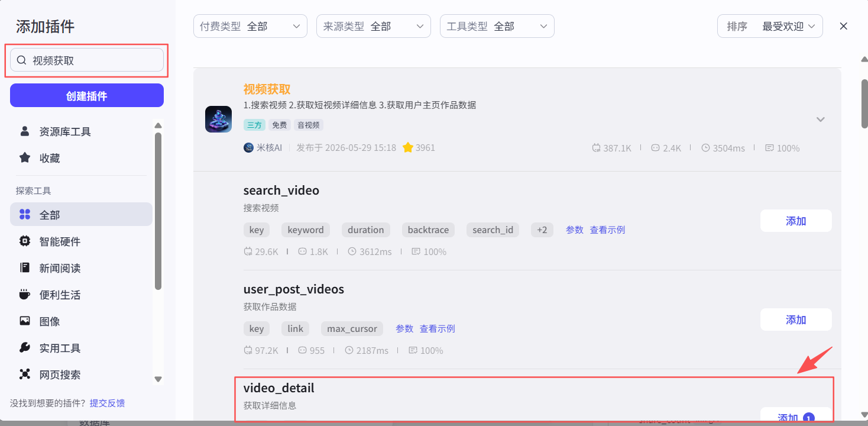The height and width of the screenshot is (426, 868).
Task: Click the plugin results scrollbar up arrow
Action: click(864, 59)
